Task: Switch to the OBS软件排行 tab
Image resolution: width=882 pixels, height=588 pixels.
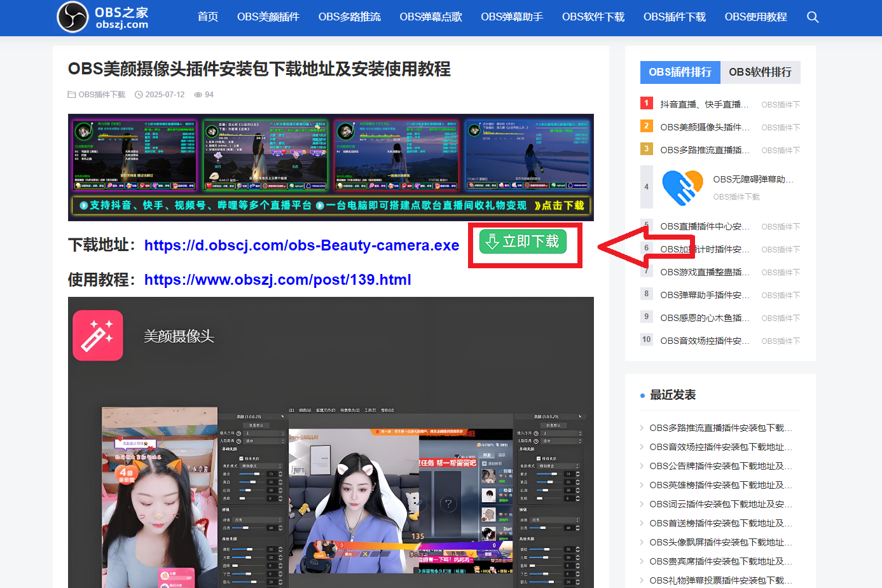Action: (x=760, y=72)
